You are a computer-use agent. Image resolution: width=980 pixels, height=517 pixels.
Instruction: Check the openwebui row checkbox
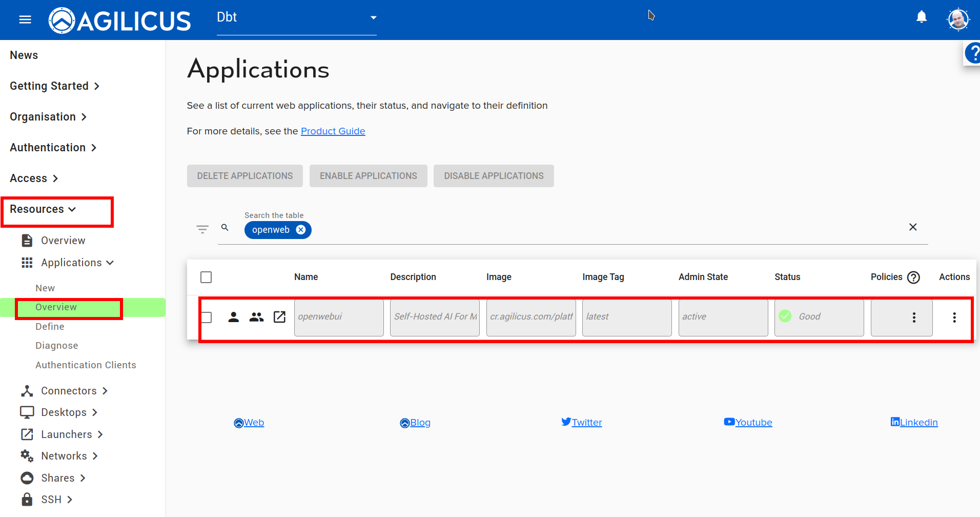(206, 317)
